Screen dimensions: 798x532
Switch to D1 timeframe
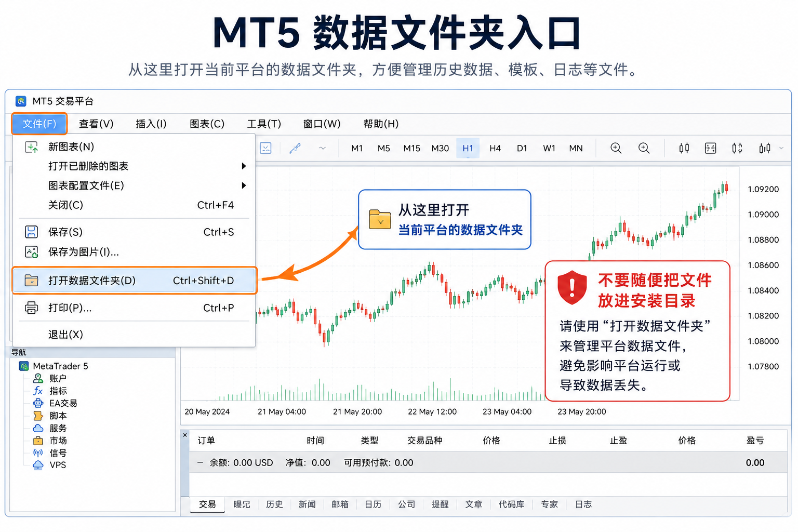[x=522, y=148]
